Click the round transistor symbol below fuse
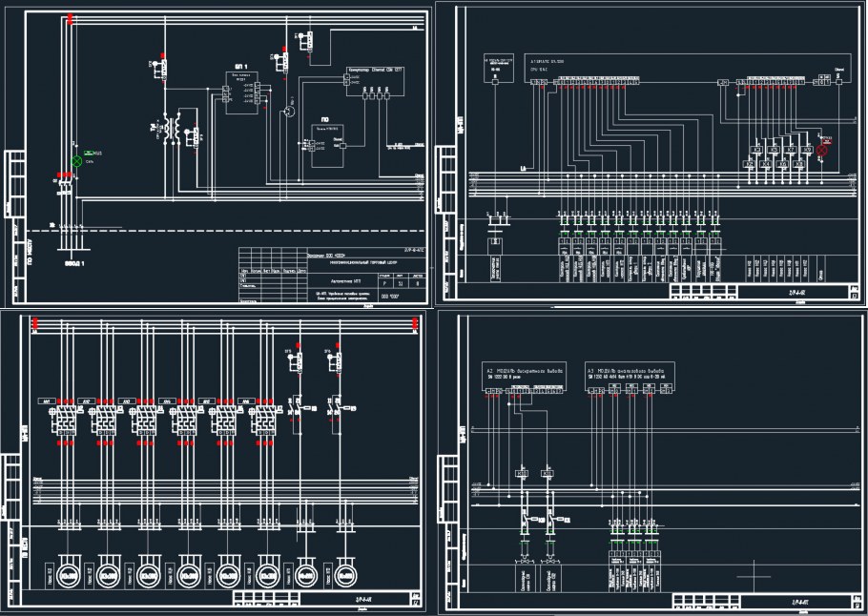Image resolution: width=868 pixels, height=616 pixels. pyautogui.click(x=285, y=113)
